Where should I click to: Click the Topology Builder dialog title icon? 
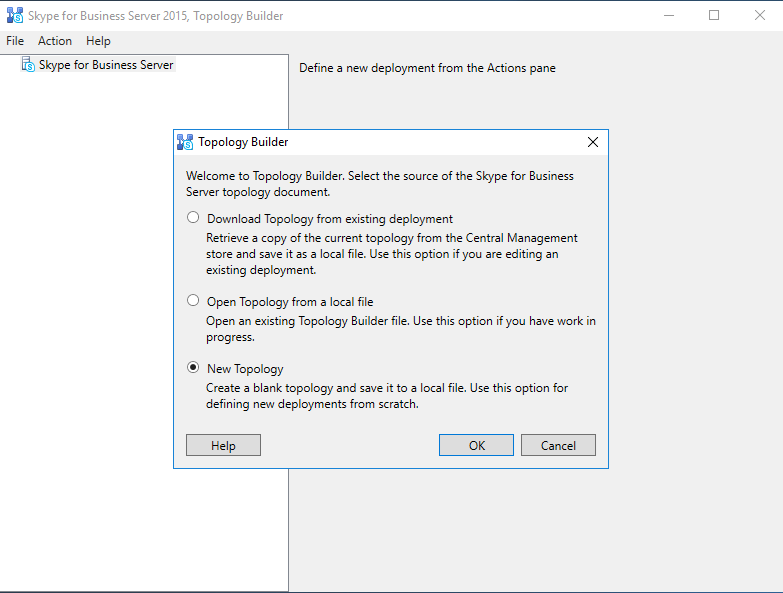(x=185, y=142)
